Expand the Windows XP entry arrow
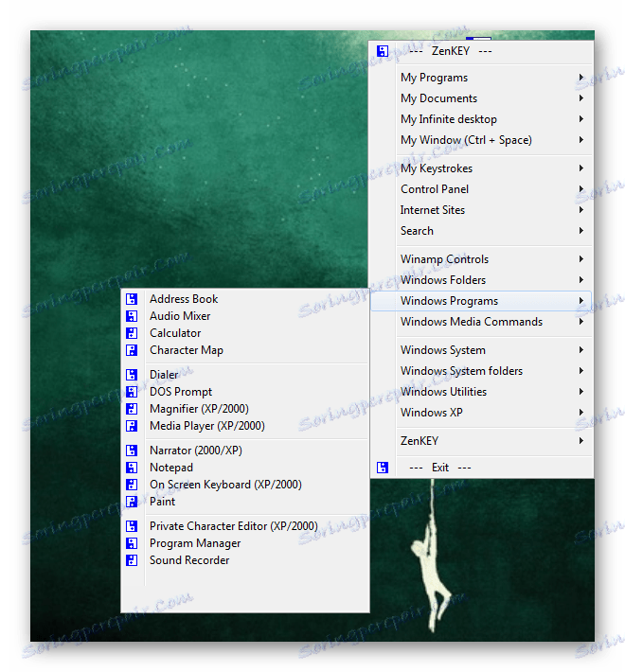 [581, 413]
